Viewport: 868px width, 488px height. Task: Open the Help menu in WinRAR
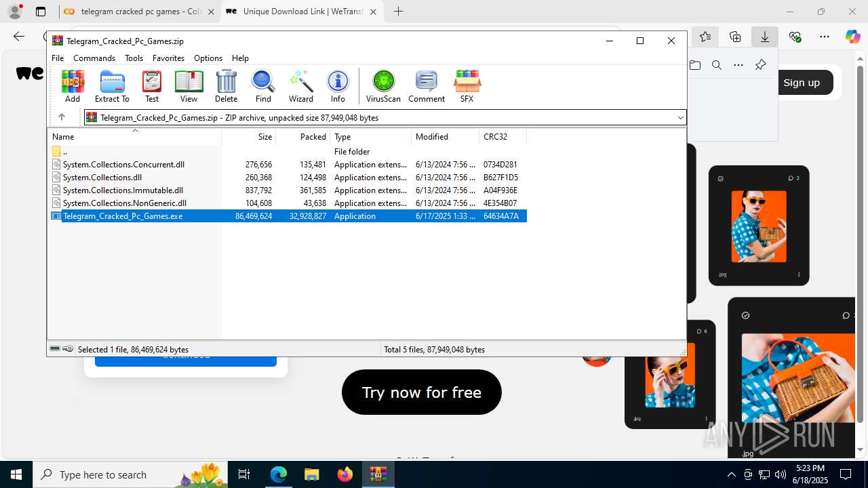(240, 58)
